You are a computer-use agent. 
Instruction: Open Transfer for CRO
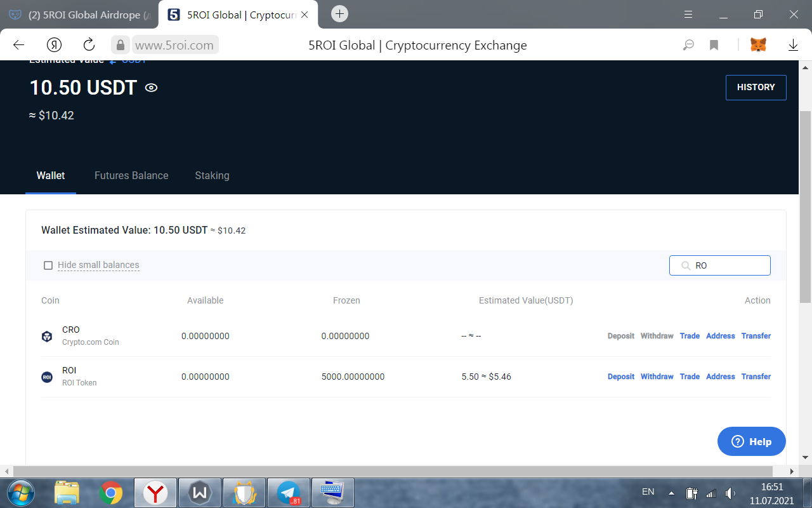pyautogui.click(x=756, y=336)
